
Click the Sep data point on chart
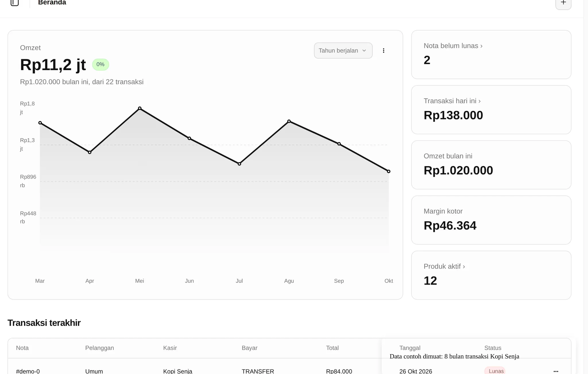[x=339, y=144]
